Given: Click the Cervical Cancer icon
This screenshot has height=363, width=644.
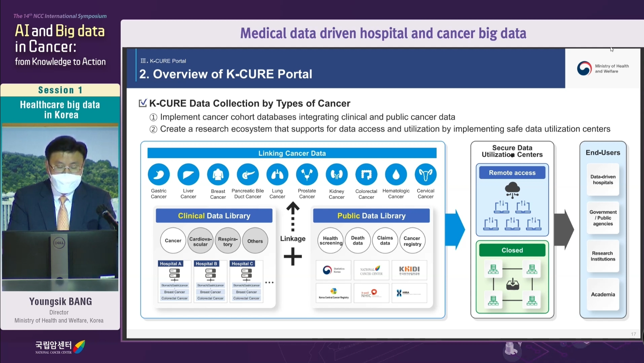Looking at the screenshot, I should click(426, 174).
